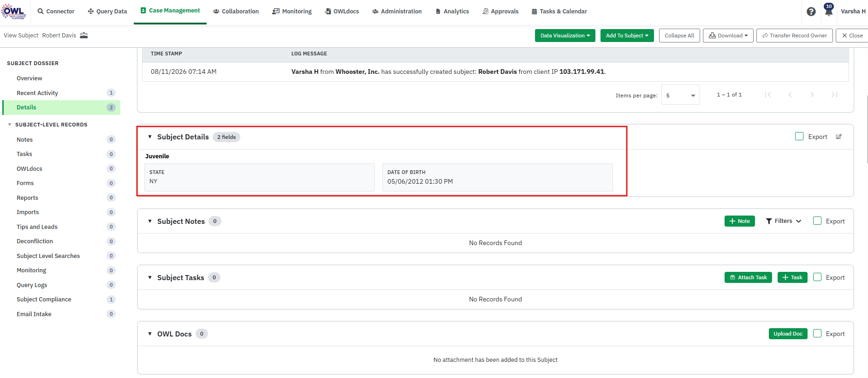Collapse the Subject Notes section
The height and width of the screenshot is (378, 868).
click(150, 221)
